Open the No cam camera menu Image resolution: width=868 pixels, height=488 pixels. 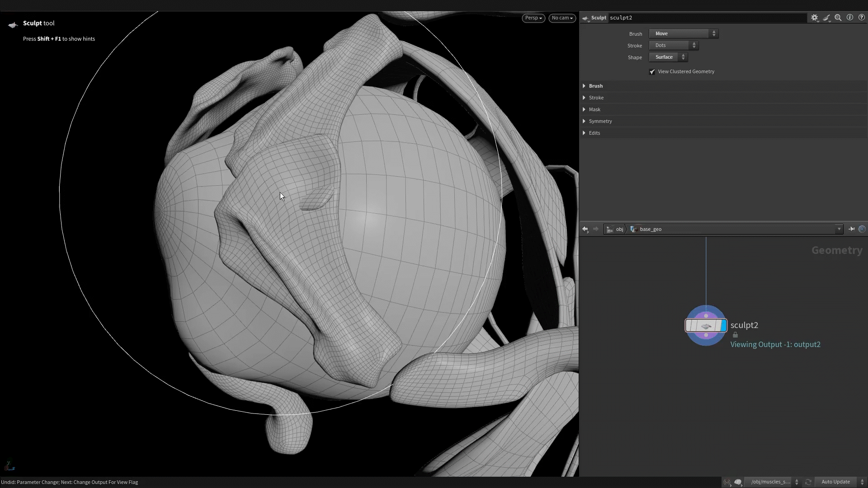point(562,18)
